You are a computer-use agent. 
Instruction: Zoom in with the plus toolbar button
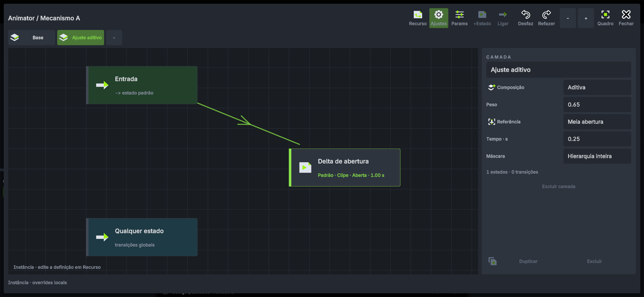coord(586,18)
